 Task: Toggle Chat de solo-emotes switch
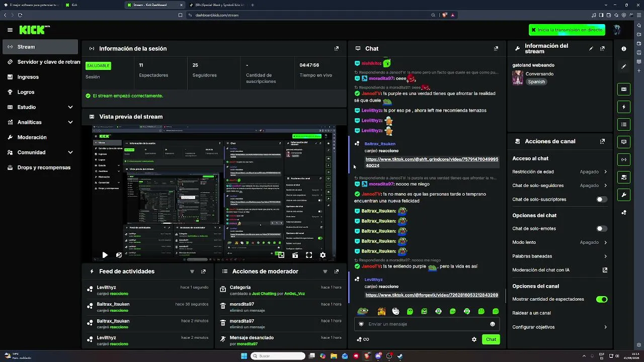point(602,229)
